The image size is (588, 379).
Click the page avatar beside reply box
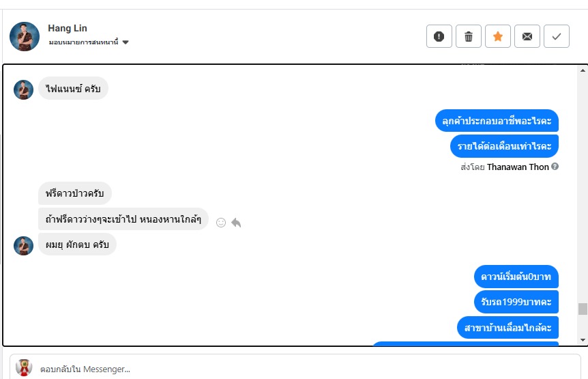coord(24,367)
